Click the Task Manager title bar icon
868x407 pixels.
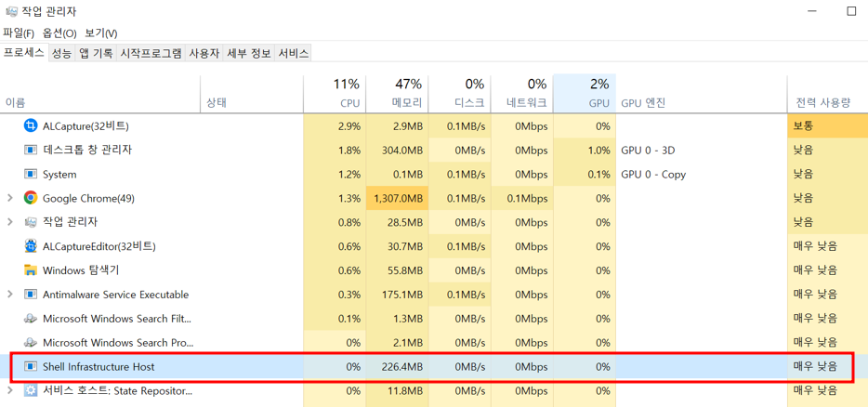pyautogui.click(x=10, y=11)
